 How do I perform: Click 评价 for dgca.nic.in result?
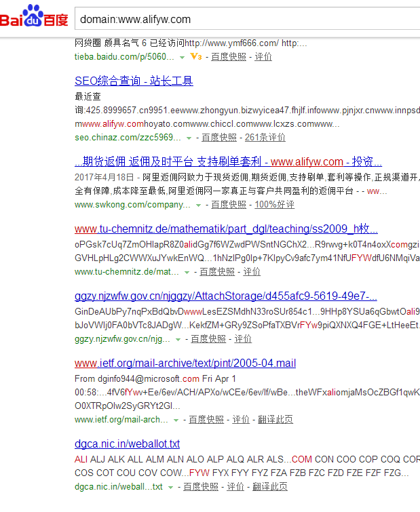(235, 487)
